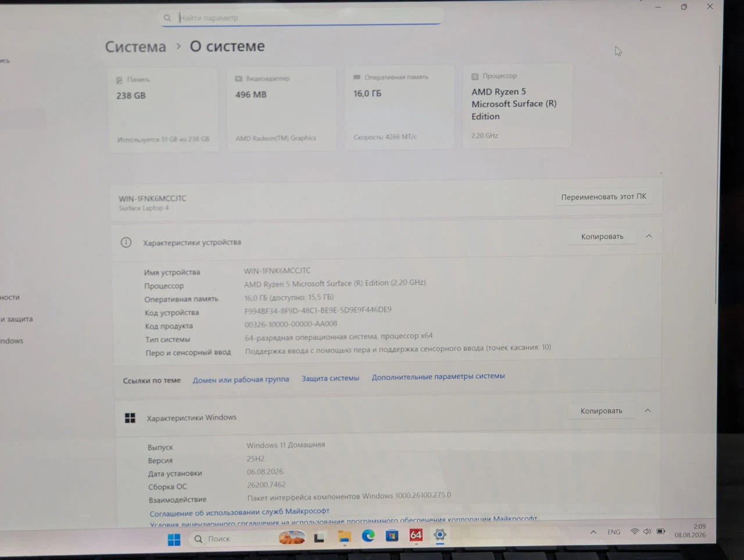Click the taskbar search box "Поиск"
This screenshot has width=744, height=560.
click(x=231, y=539)
